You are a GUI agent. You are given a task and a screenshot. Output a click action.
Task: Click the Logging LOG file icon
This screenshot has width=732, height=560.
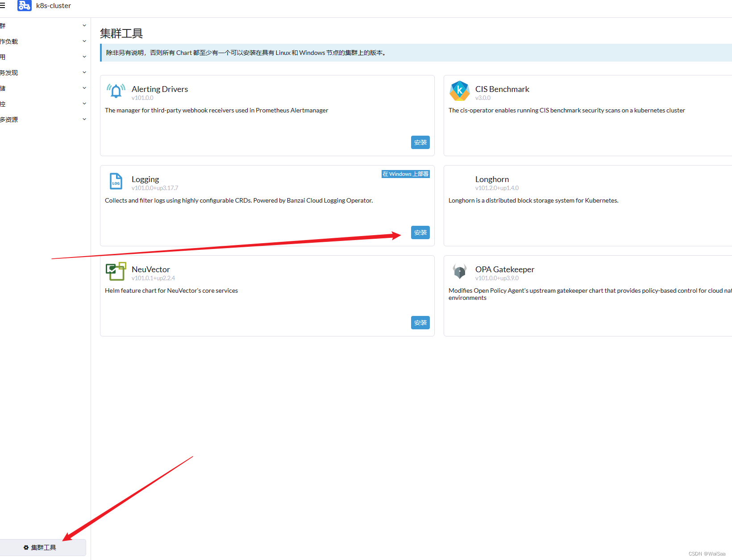[116, 181]
